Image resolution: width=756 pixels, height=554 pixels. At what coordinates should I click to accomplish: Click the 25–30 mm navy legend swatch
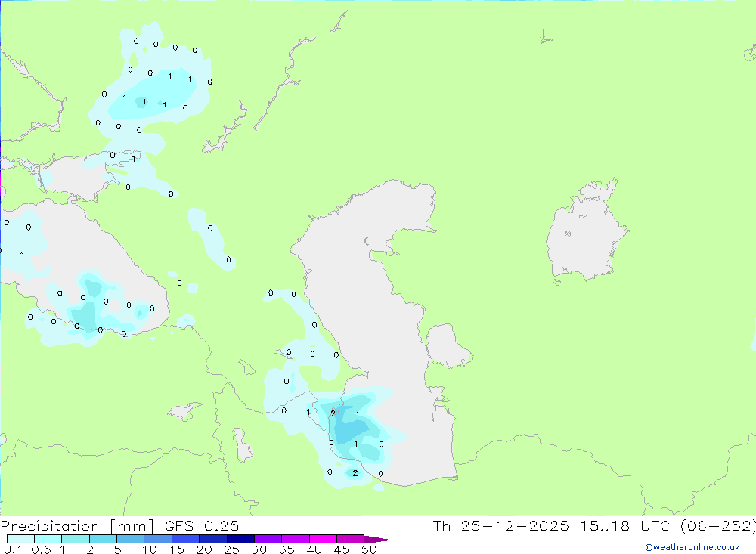[x=240, y=539]
